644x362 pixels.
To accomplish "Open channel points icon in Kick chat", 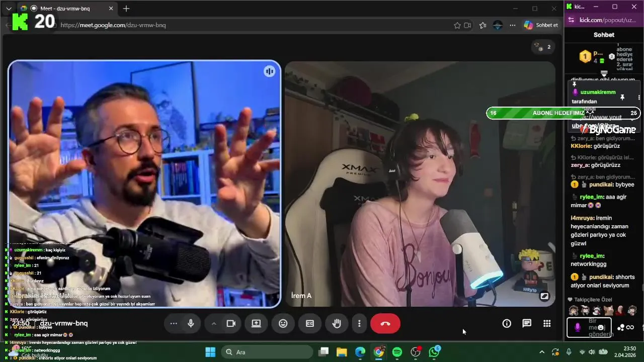I will (621, 328).
